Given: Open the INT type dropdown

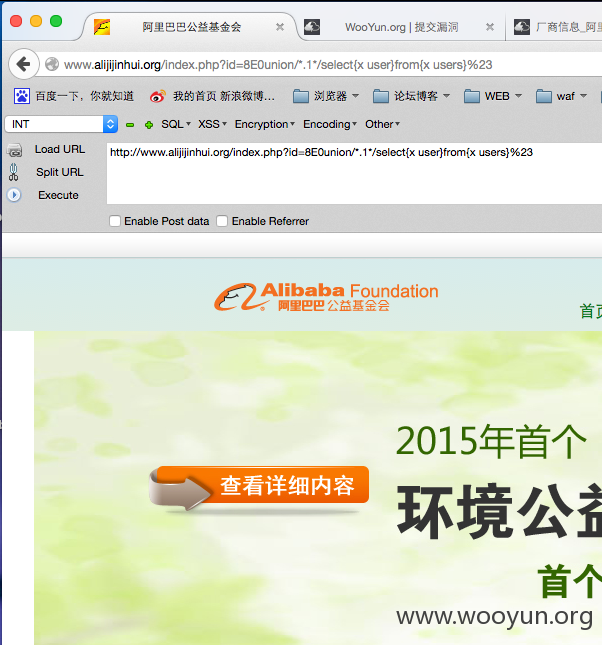Looking at the screenshot, I should coord(61,124).
